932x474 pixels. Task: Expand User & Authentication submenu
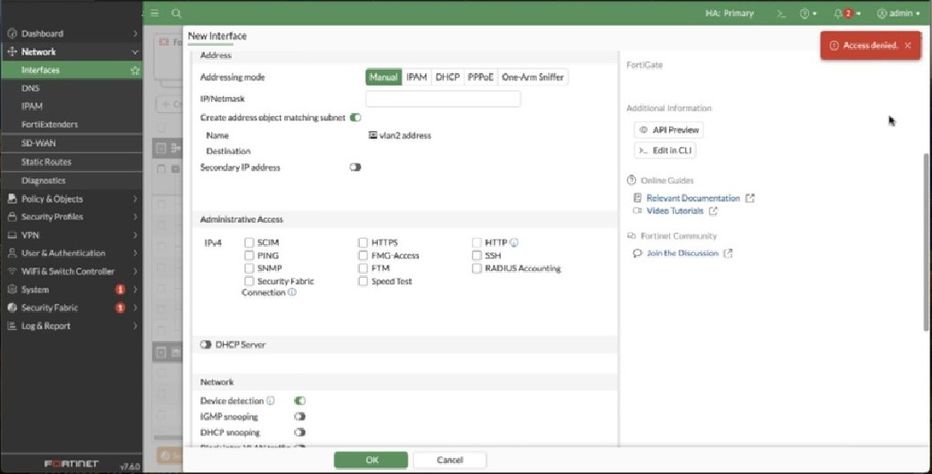135,253
